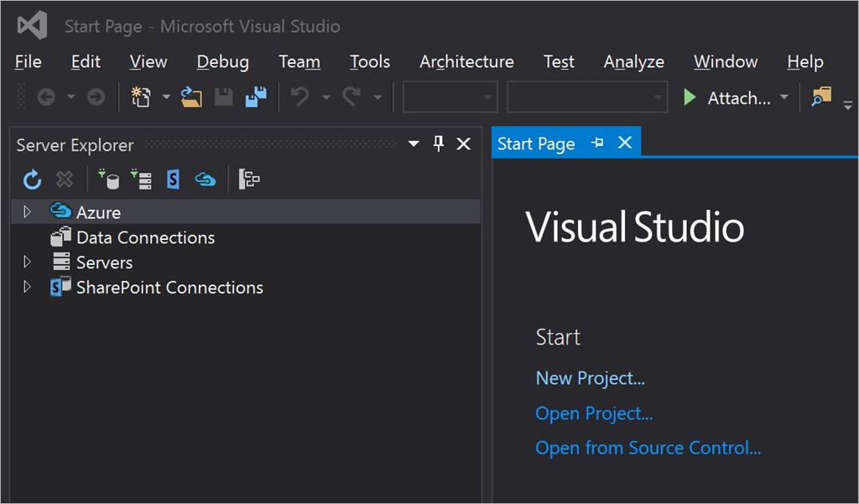Click Connect to Azure cloud icon
The width and height of the screenshot is (859, 504).
pyautogui.click(x=206, y=179)
